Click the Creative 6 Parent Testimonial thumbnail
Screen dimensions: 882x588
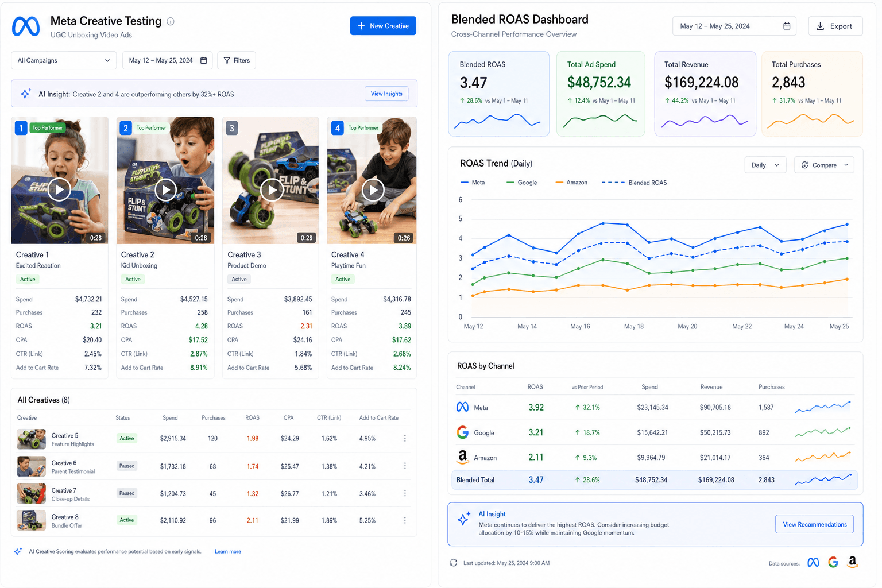[31, 466]
